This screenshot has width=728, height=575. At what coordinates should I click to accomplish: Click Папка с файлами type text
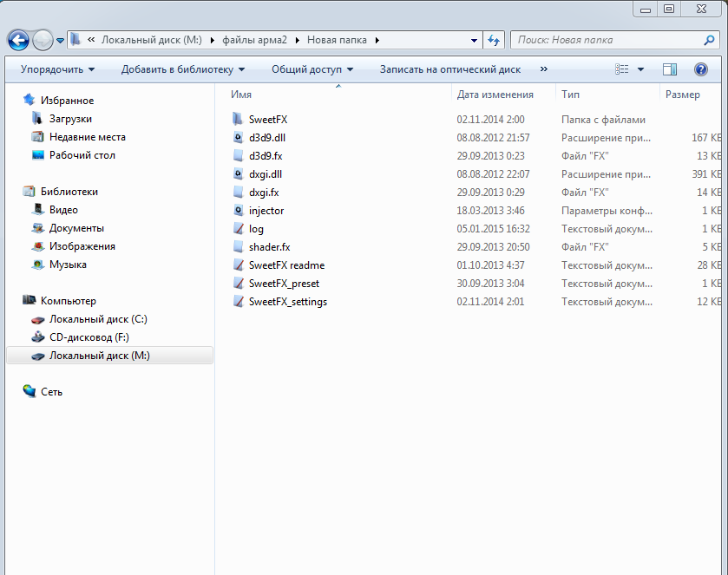tap(603, 120)
